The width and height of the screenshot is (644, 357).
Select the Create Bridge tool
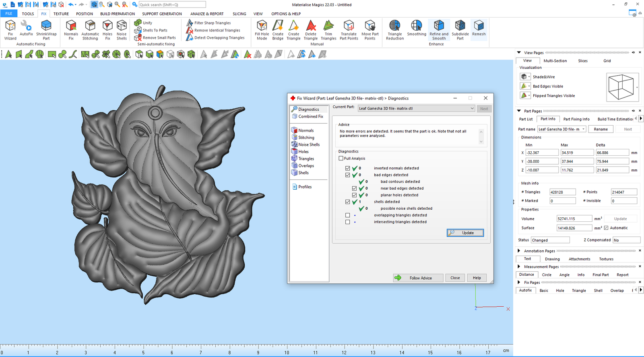click(x=278, y=30)
